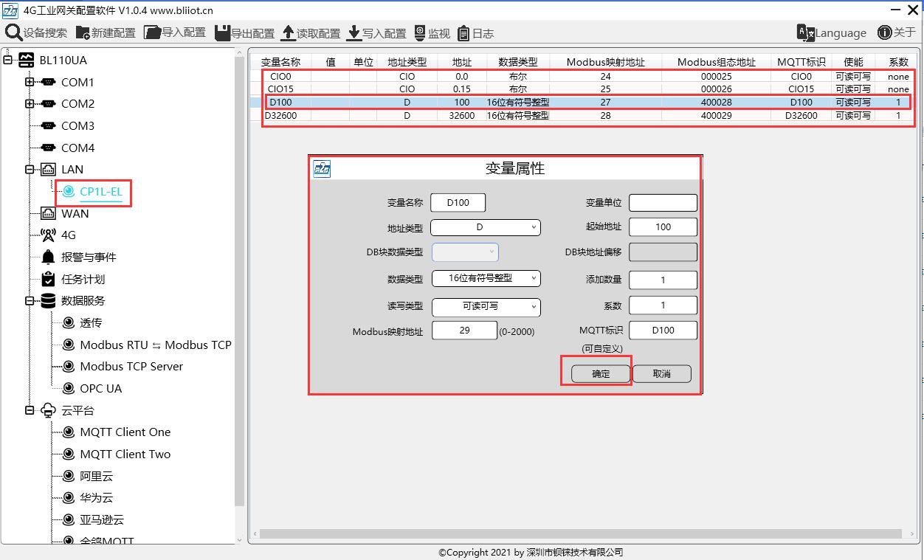Select the WAN network port icon

point(48,213)
